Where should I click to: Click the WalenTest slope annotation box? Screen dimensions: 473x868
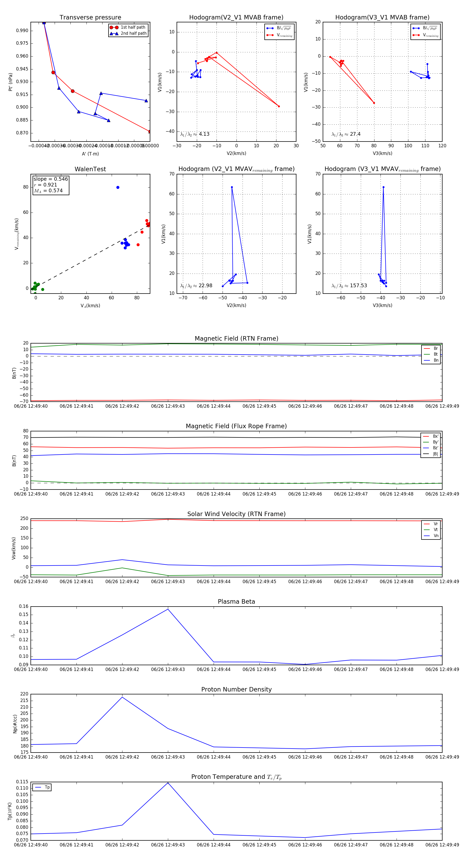[x=50, y=185]
